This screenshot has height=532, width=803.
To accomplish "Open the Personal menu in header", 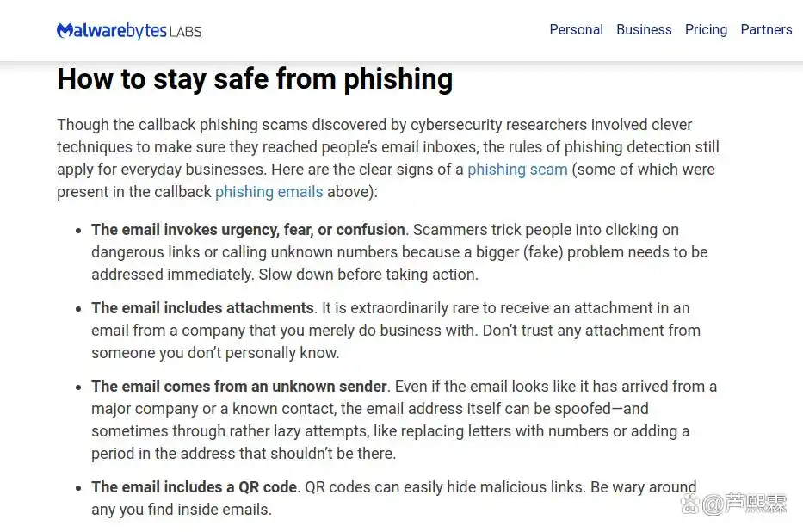I will point(576,29).
